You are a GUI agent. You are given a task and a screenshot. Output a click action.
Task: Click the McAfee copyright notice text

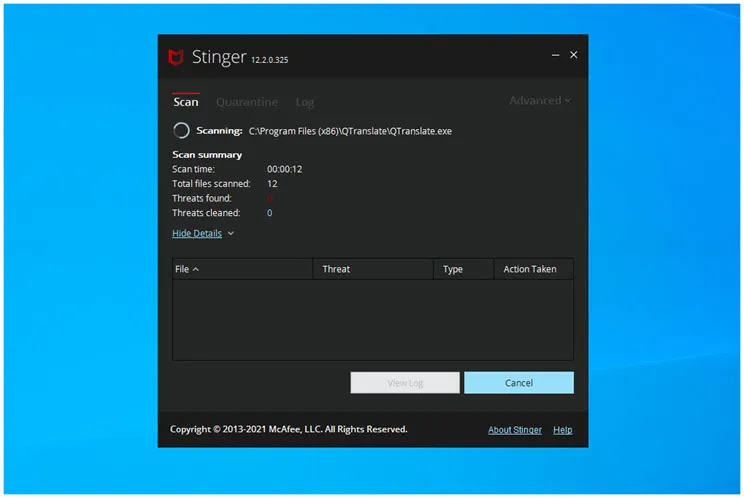288,429
